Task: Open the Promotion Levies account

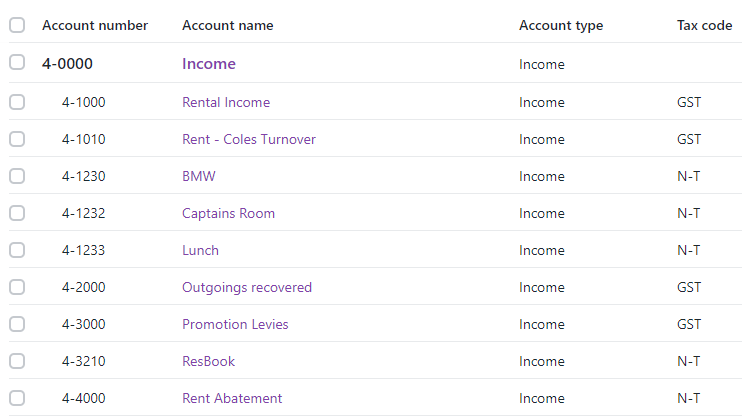Action: coord(235,324)
